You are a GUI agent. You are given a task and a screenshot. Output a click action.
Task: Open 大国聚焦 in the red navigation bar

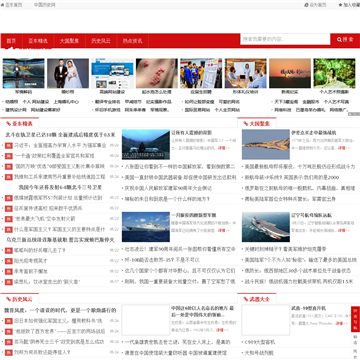(69, 41)
